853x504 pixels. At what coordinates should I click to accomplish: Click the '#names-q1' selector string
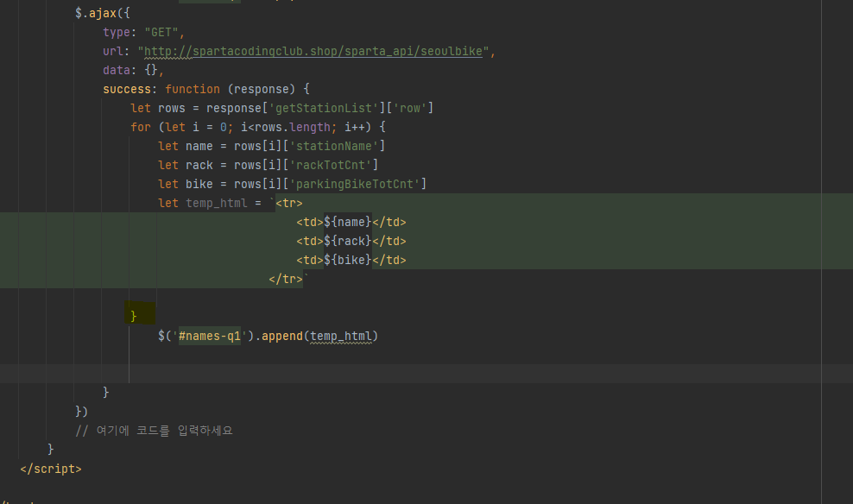click(x=210, y=336)
